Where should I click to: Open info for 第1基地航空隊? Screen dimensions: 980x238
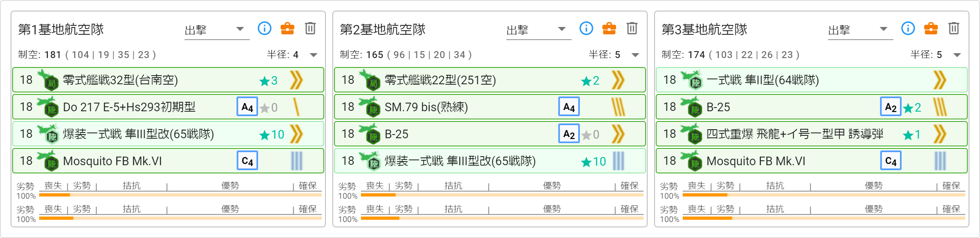point(265,28)
